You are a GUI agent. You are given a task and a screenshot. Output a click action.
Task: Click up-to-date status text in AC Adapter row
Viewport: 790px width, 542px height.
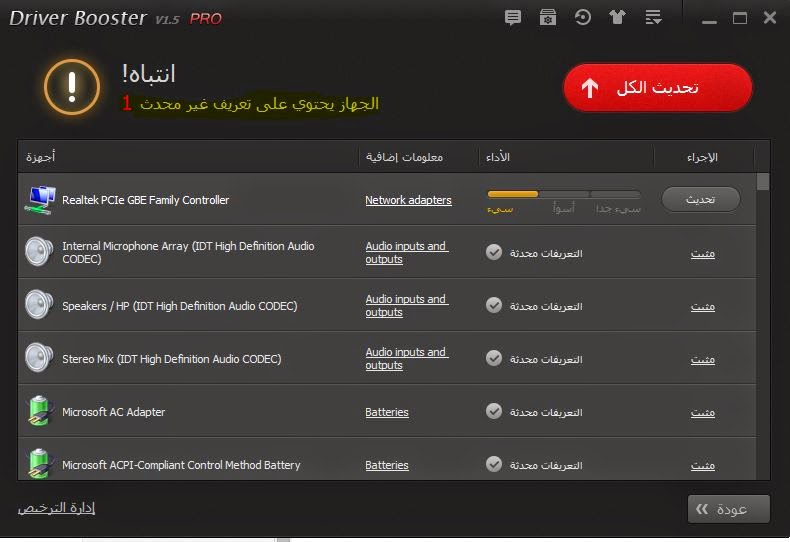[546, 412]
